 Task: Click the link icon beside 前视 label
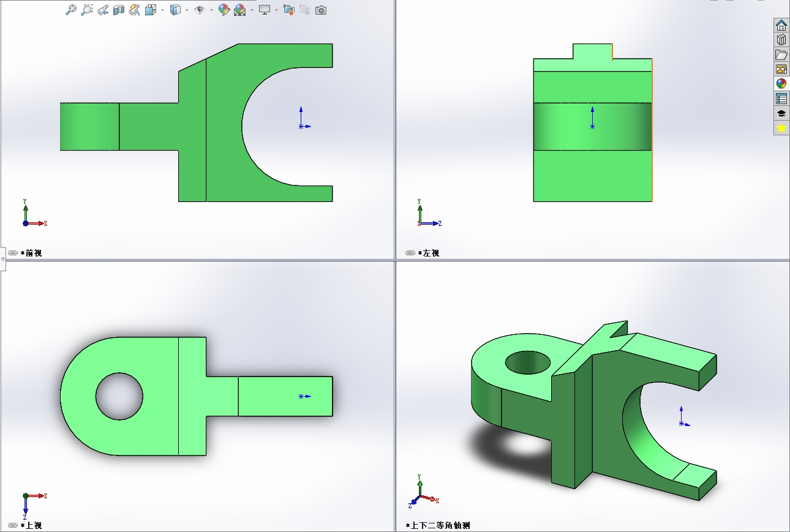pyautogui.click(x=13, y=253)
